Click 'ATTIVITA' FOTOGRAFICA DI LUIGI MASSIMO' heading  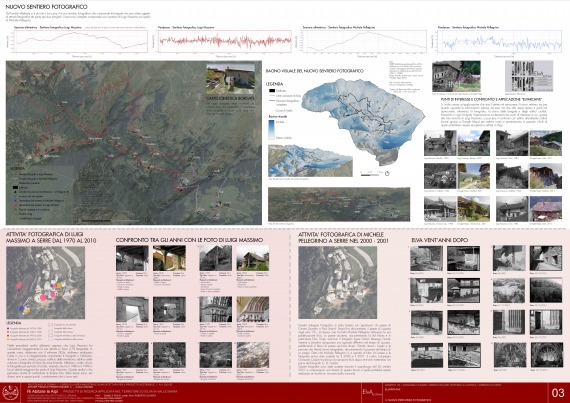[51, 237]
